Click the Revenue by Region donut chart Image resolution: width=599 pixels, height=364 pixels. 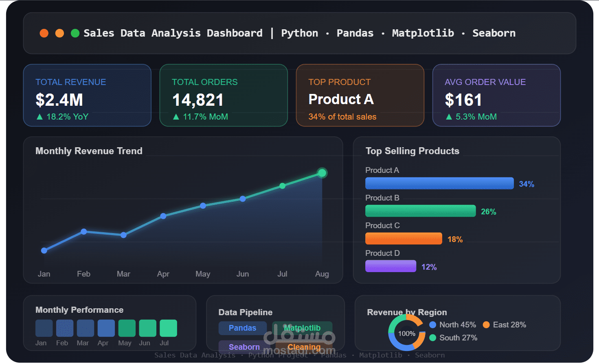[x=407, y=333]
